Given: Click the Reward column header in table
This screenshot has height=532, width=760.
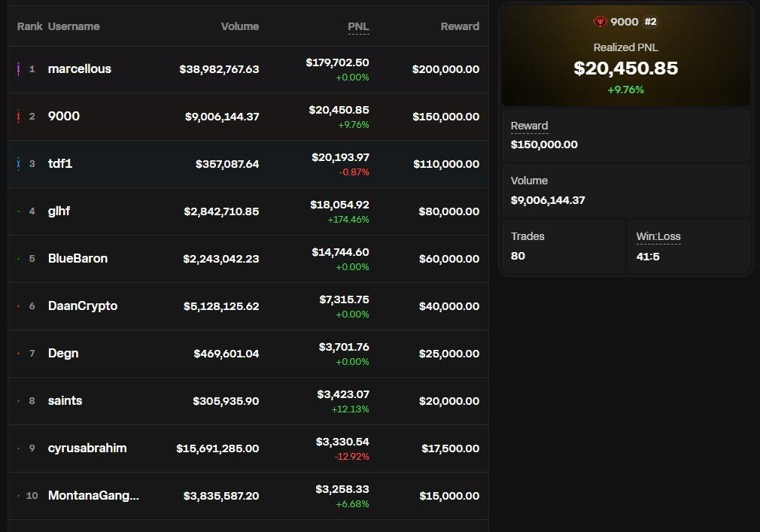Looking at the screenshot, I should (x=459, y=26).
